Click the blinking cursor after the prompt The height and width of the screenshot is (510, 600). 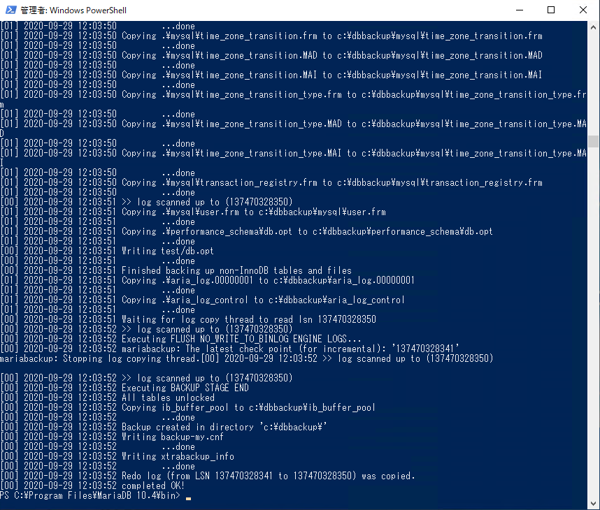(x=188, y=498)
